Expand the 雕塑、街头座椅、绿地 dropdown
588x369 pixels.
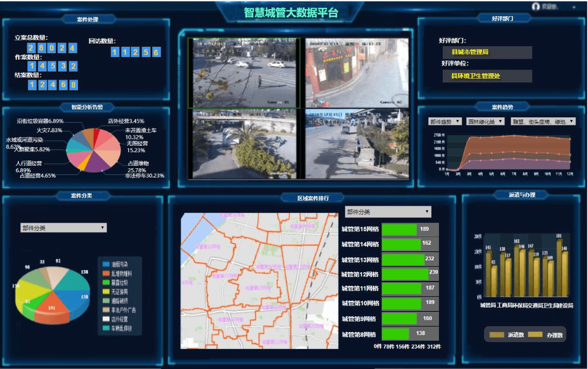[x=543, y=122]
